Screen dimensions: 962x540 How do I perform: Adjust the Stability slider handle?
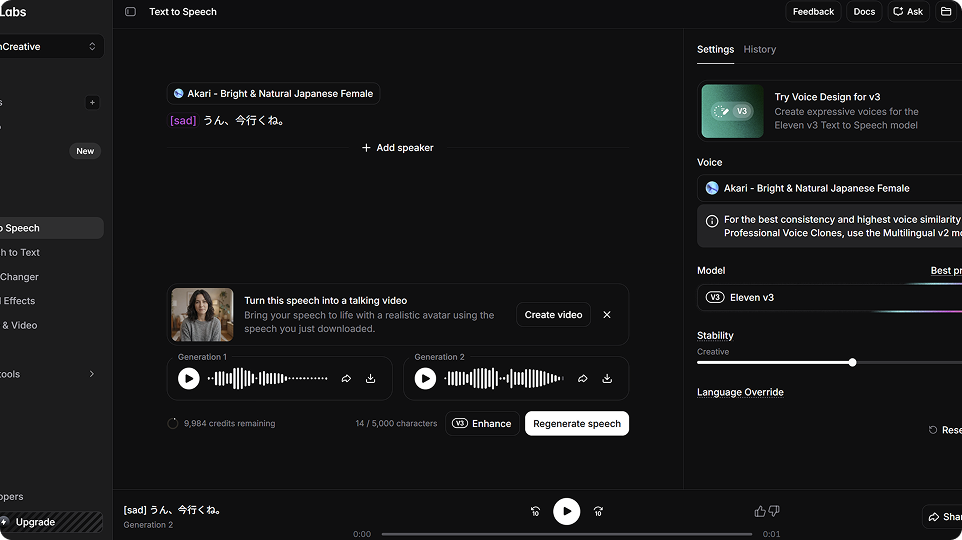tap(852, 363)
